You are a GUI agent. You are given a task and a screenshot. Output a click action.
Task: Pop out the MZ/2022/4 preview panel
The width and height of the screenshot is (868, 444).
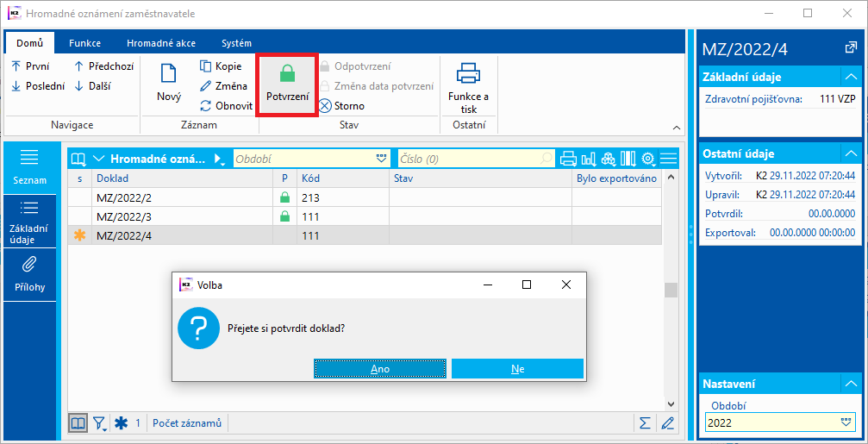(x=851, y=48)
